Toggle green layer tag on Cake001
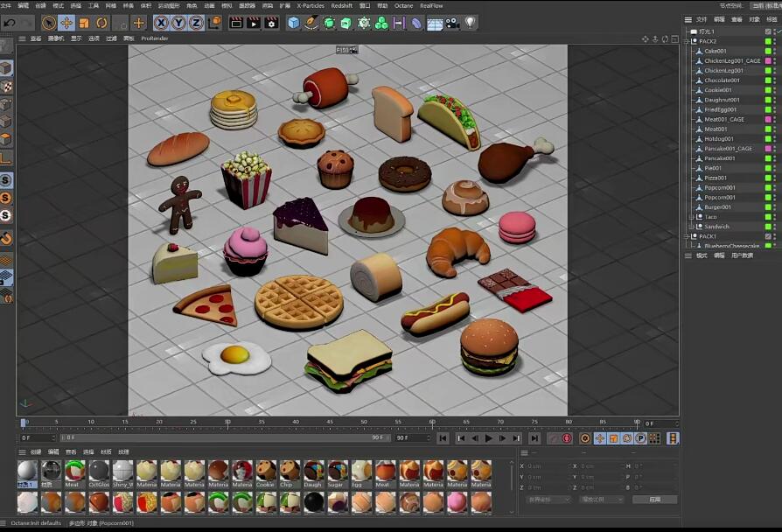Image resolution: width=782 pixels, height=532 pixels. point(768,51)
